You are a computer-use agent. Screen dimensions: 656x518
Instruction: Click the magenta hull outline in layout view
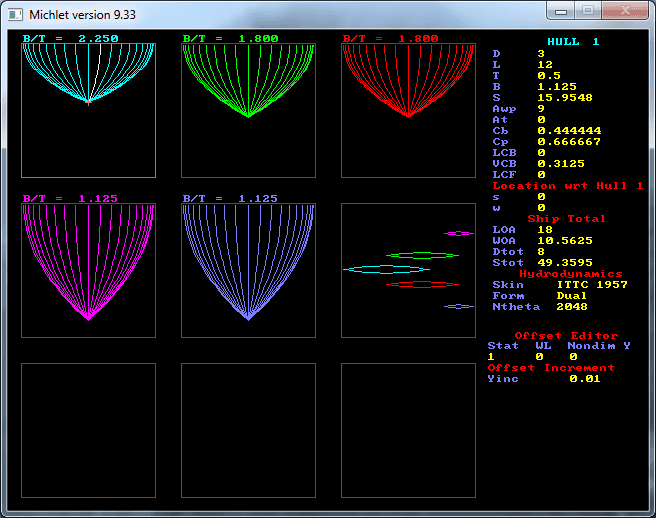[x=459, y=233]
